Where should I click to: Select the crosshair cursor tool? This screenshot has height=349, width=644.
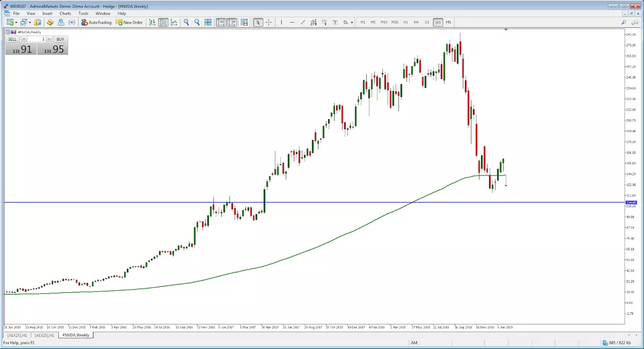coord(269,22)
